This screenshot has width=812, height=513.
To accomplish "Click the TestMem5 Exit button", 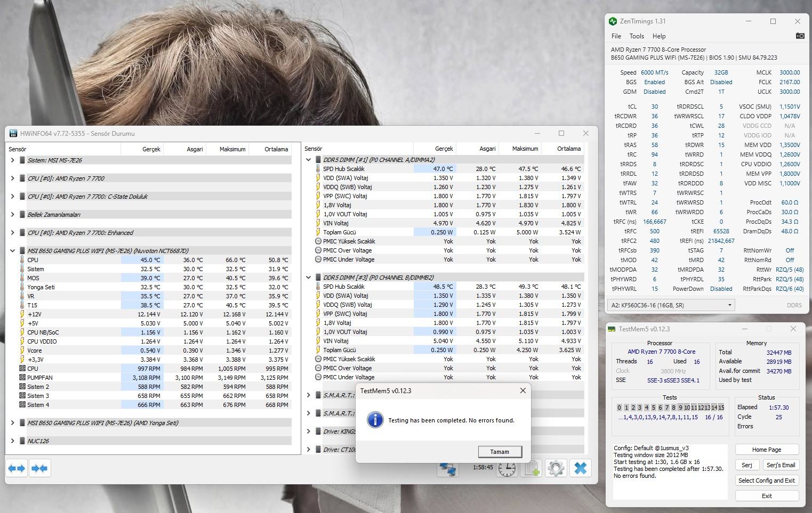I will (x=767, y=496).
